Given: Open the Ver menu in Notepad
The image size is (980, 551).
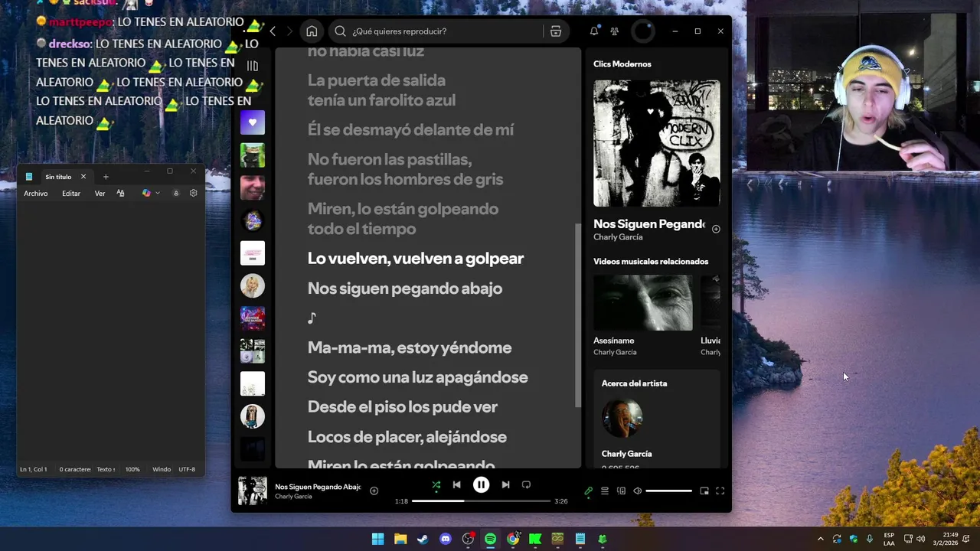Looking at the screenshot, I should click(100, 194).
